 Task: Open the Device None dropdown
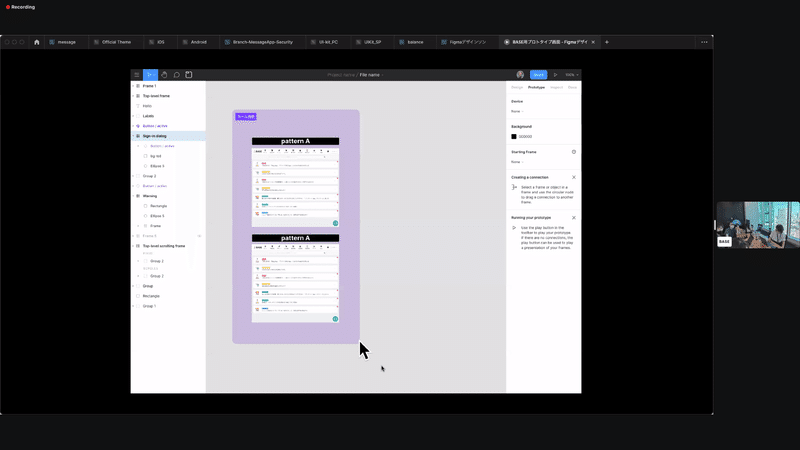coord(517,111)
